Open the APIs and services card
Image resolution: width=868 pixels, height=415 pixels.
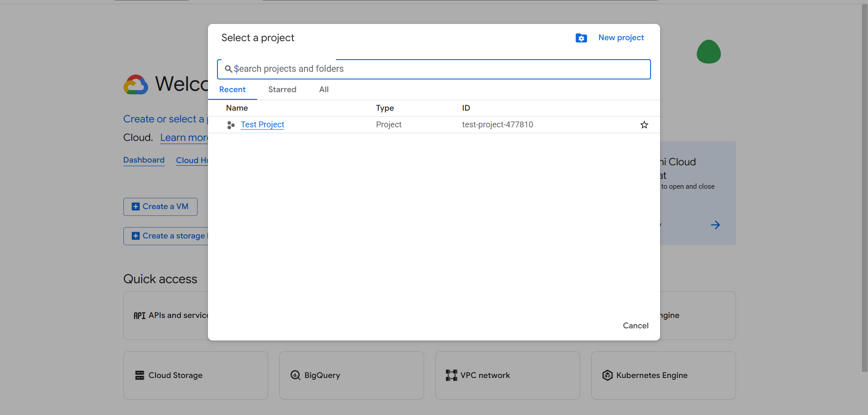coord(166,316)
